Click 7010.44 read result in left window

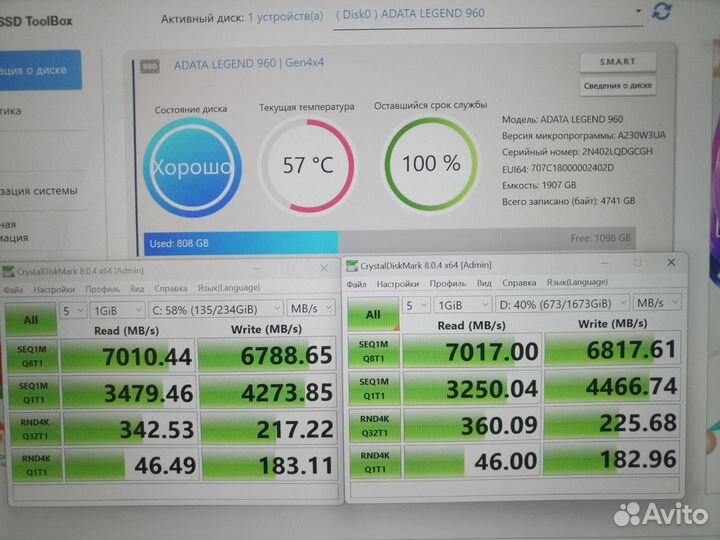[128, 356]
